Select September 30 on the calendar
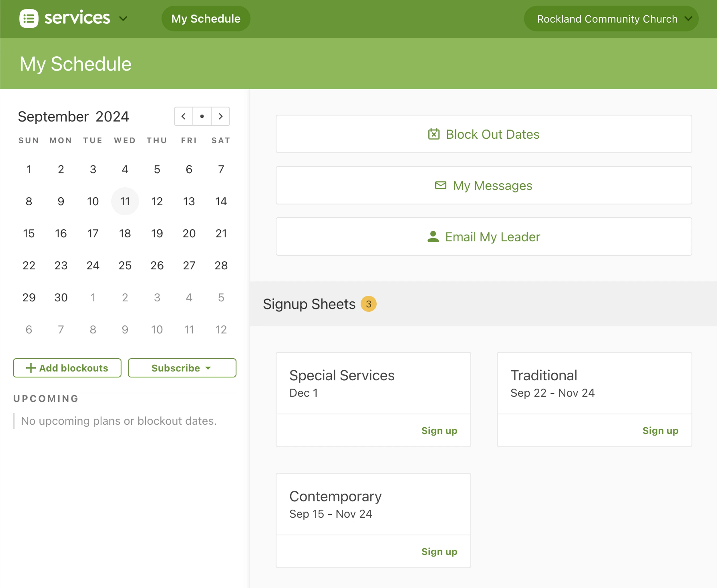This screenshot has height=588, width=717. pyautogui.click(x=61, y=297)
